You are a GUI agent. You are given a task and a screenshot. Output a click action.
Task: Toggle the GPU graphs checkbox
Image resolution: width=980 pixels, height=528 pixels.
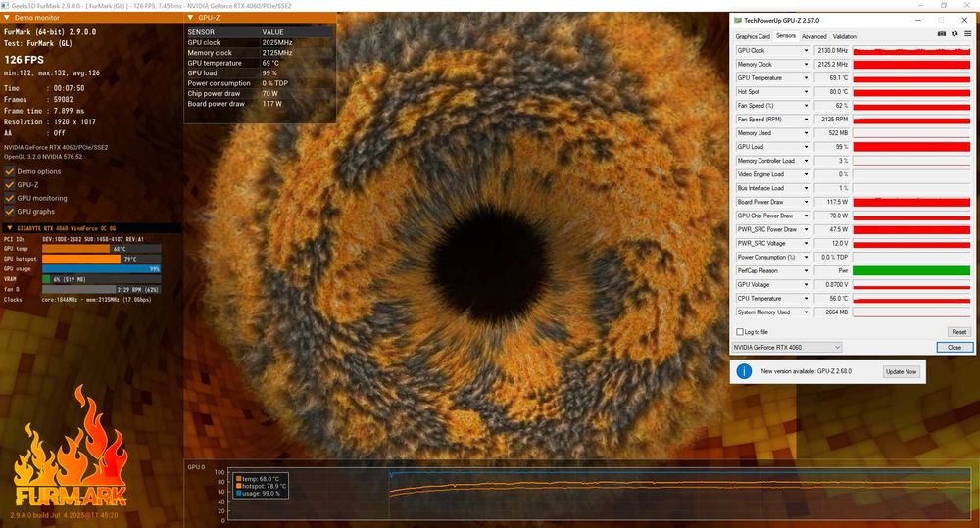(x=10, y=212)
